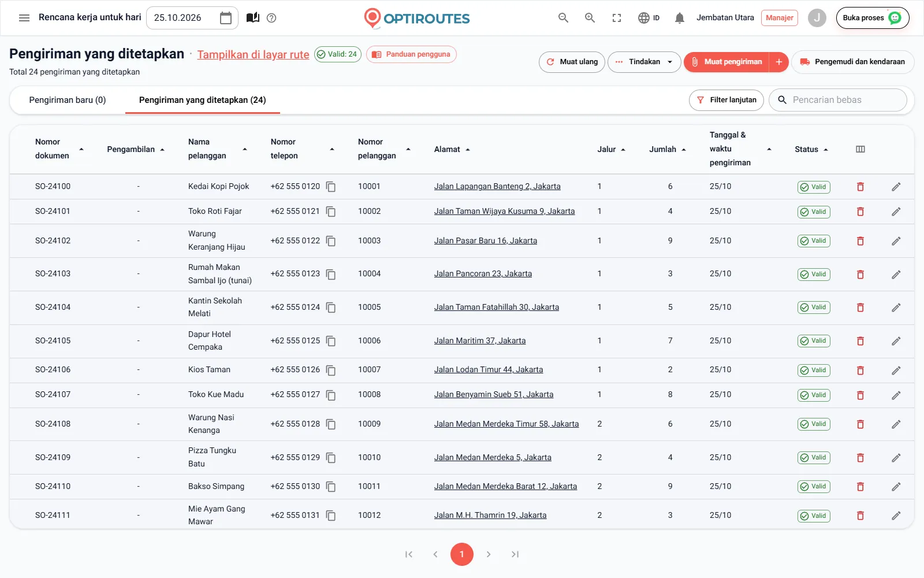Jump to last page arrow
The image size is (924, 578).
515,554
